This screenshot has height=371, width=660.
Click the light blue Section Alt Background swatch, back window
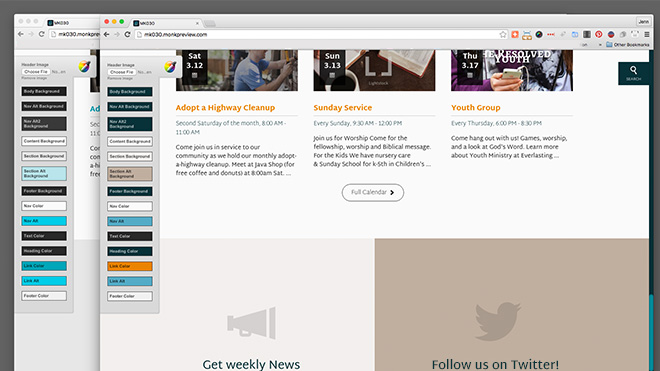pos(44,173)
